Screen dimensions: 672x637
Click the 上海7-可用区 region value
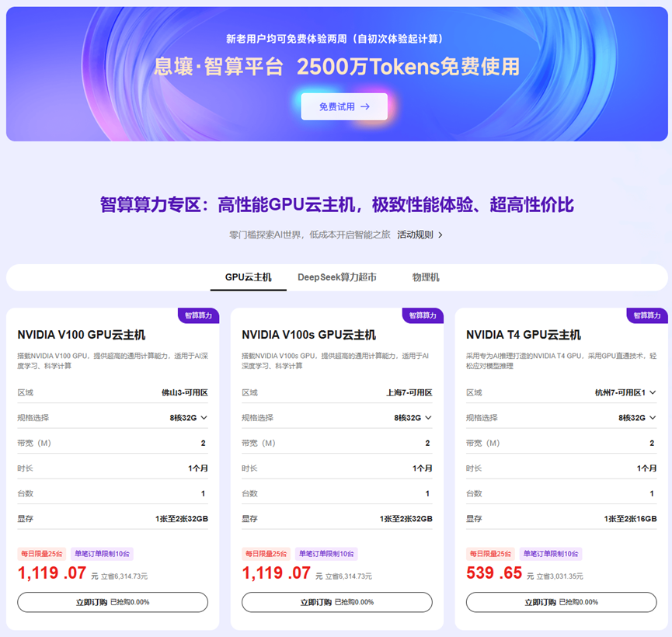pos(409,392)
